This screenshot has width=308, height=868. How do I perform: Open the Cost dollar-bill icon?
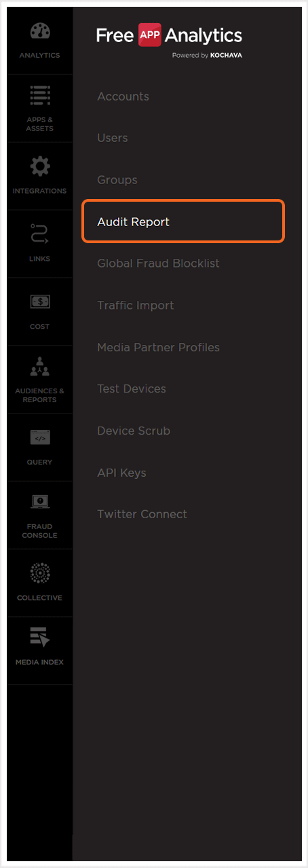(39, 302)
